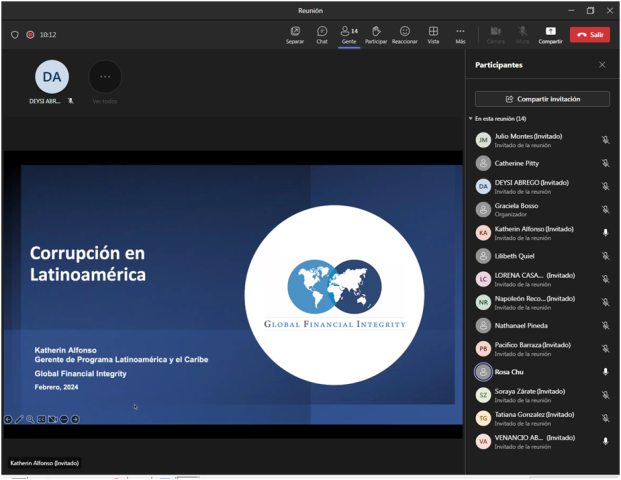Click muted mic icon for Pacífico Barraza

click(x=605, y=349)
